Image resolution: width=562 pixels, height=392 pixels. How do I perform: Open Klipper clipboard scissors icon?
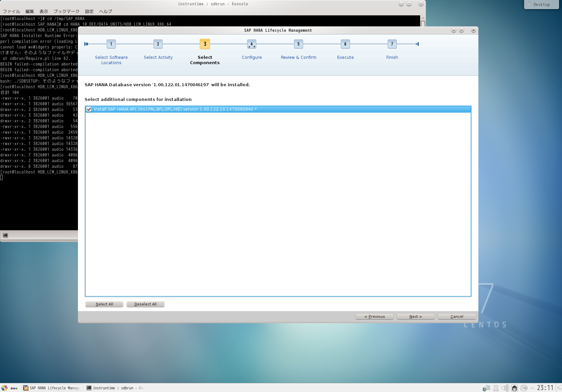coord(496,388)
